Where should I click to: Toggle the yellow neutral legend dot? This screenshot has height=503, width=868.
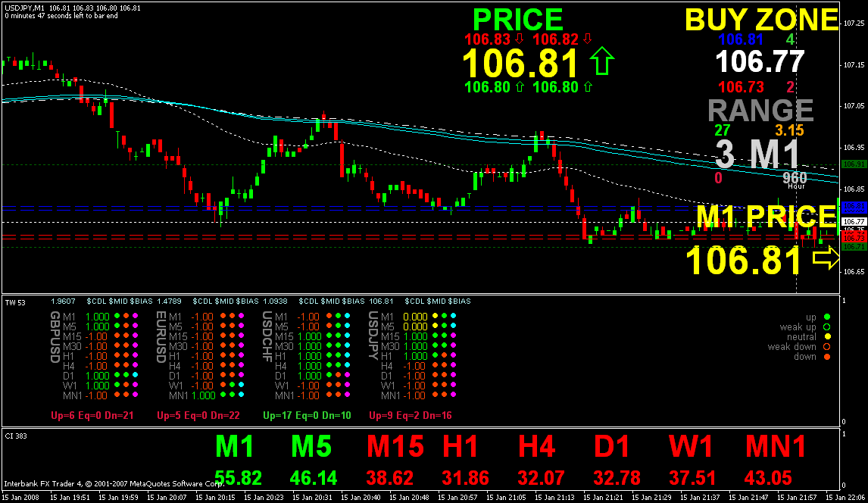click(827, 336)
